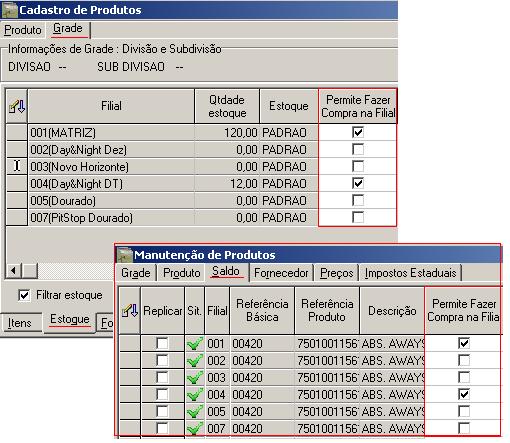Enable purchase permission for 007(PitStop Dourado)
Image resolution: width=510 pixels, height=443 pixels.
point(358,217)
